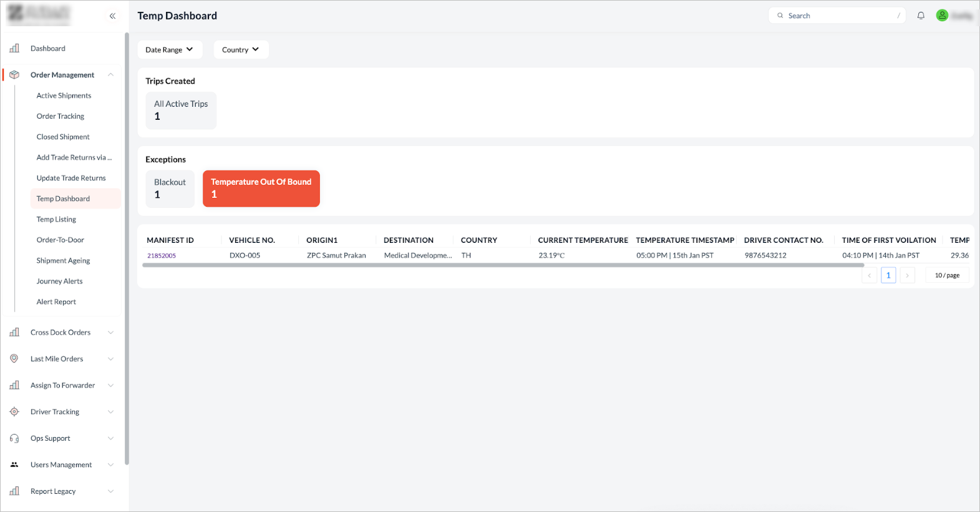Select Temp Dashboard menu item
The width and height of the screenshot is (980, 512).
[75, 199]
